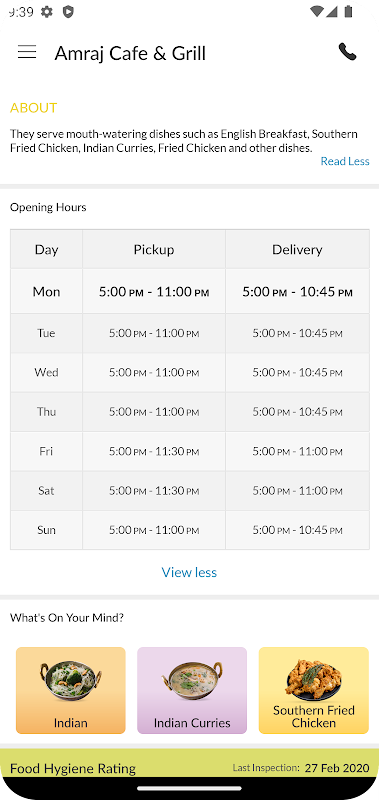
Task: Tap the battery status icon
Action: tap(349, 11)
